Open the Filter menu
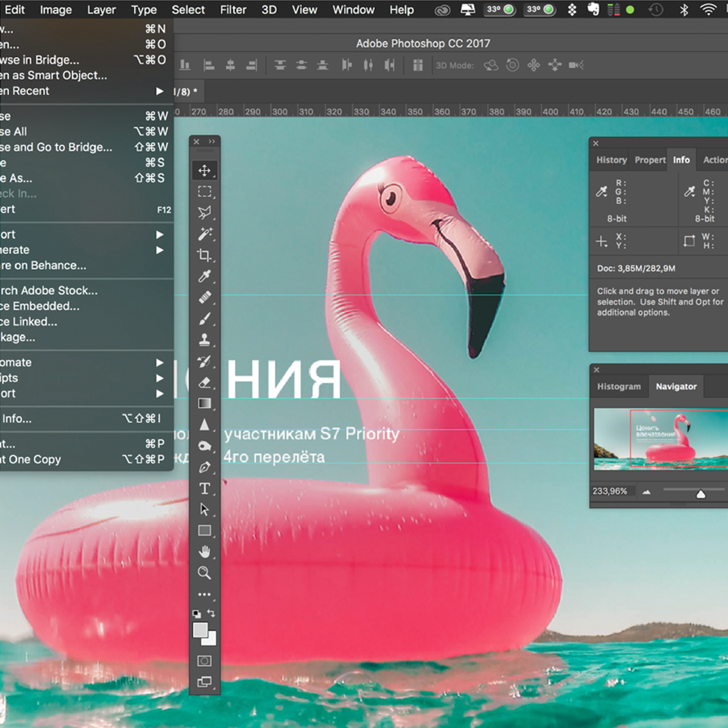 [233, 9]
